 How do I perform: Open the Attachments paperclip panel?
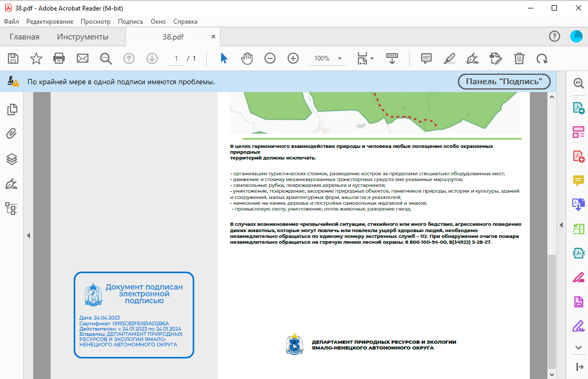(12, 134)
